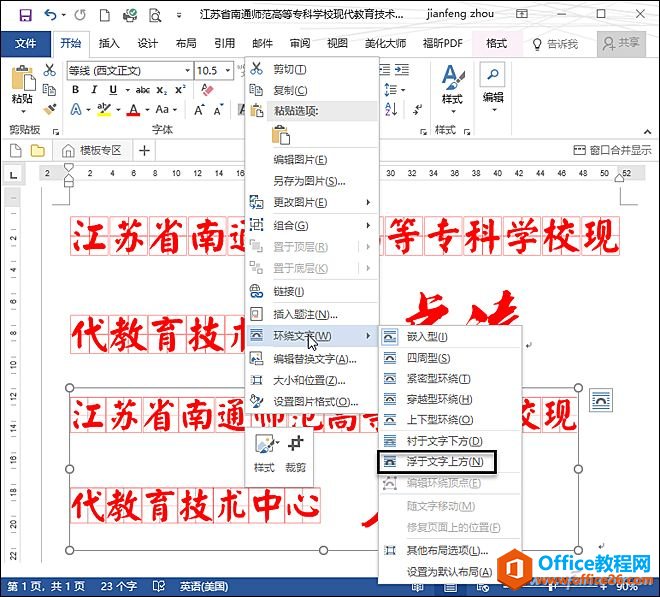Open the font name dropdown
The width and height of the screenshot is (660, 597).
coord(187,70)
